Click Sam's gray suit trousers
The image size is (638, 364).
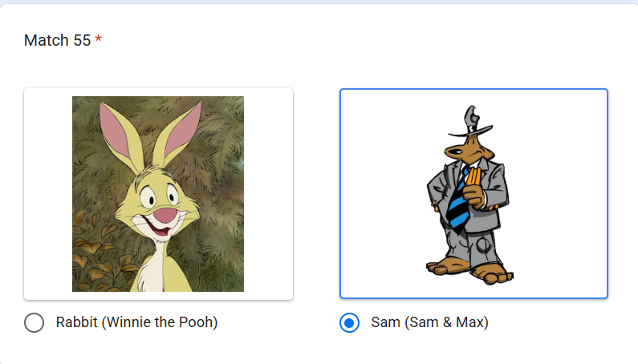(x=477, y=244)
